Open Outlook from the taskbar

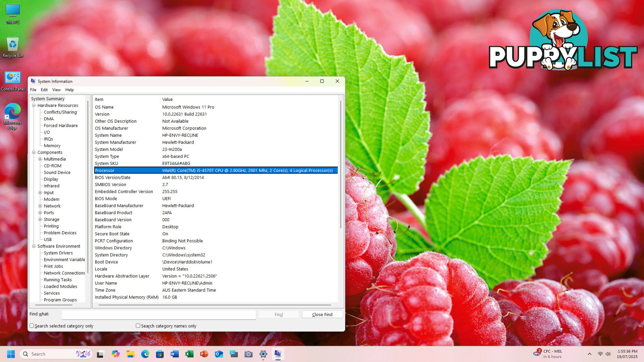(219, 354)
